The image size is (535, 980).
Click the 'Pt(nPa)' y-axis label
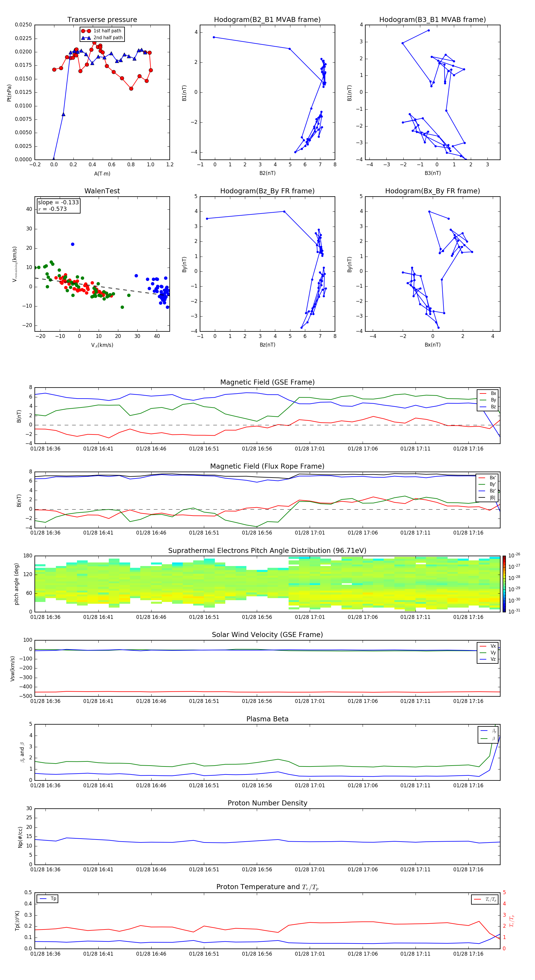pyautogui.click(x=9, y=92)
